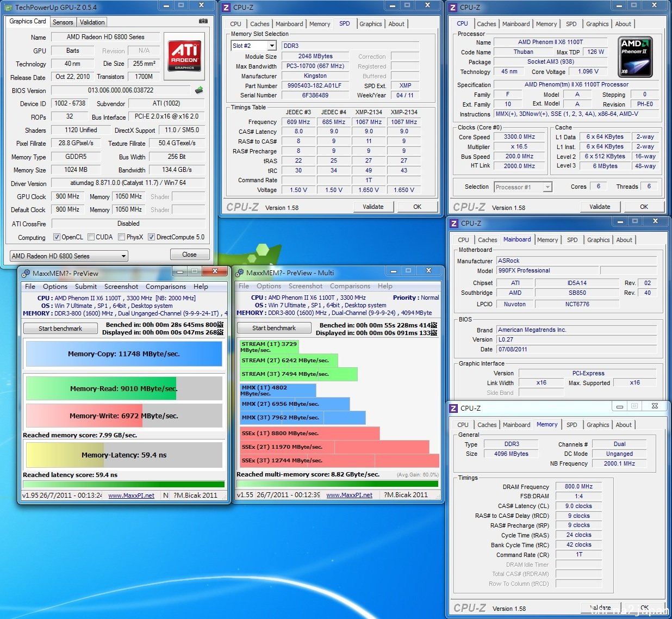Click the CPU-Z SPD window title icon
Image resolution: width=672 pixels, height=619 pixels.
point(226,8)
